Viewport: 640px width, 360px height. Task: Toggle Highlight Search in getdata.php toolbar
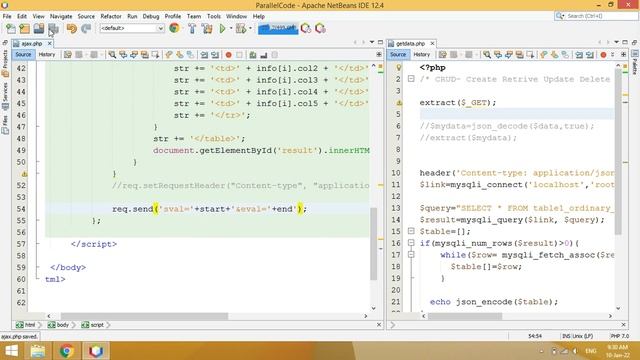(520, 55)
